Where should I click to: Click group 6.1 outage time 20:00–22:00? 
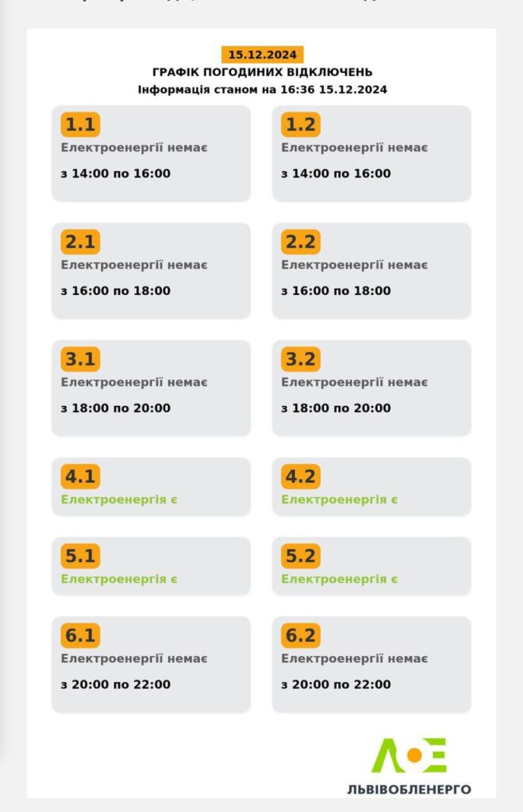[116, 684]
